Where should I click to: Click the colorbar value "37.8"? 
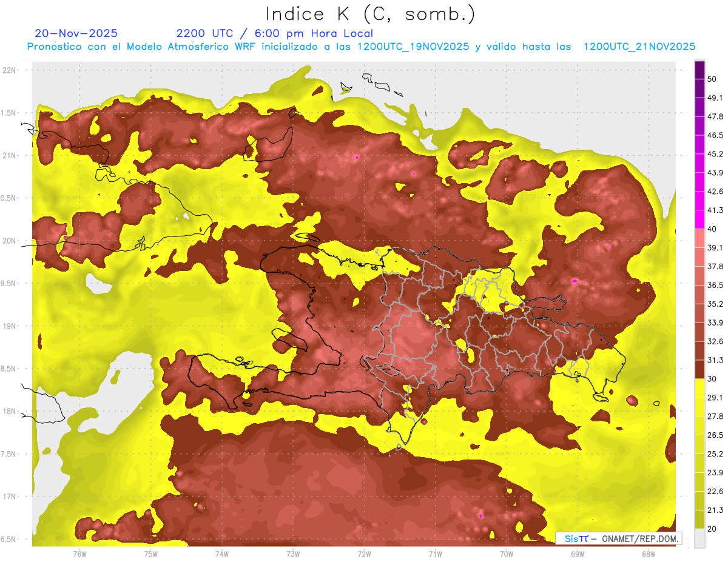715,267
